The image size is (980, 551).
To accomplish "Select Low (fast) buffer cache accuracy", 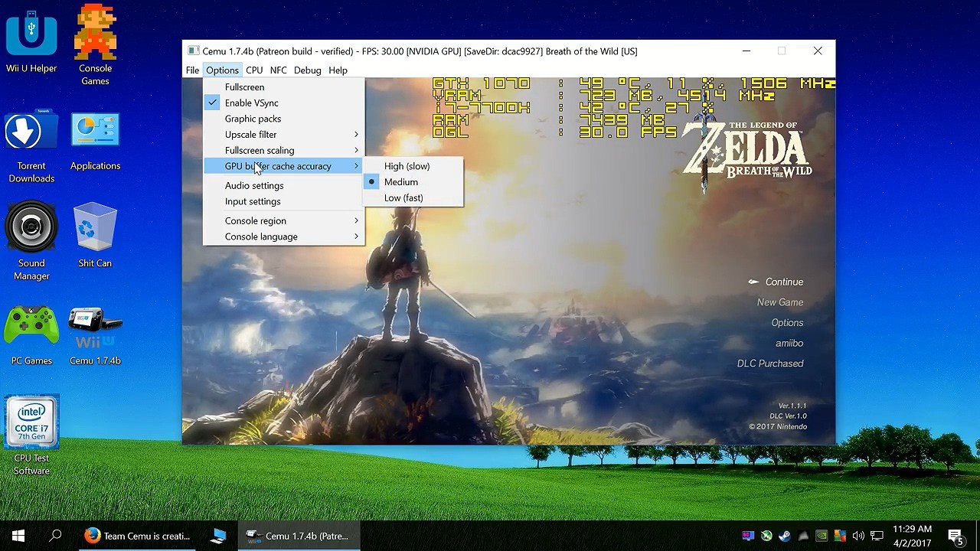I will [413, 198].
